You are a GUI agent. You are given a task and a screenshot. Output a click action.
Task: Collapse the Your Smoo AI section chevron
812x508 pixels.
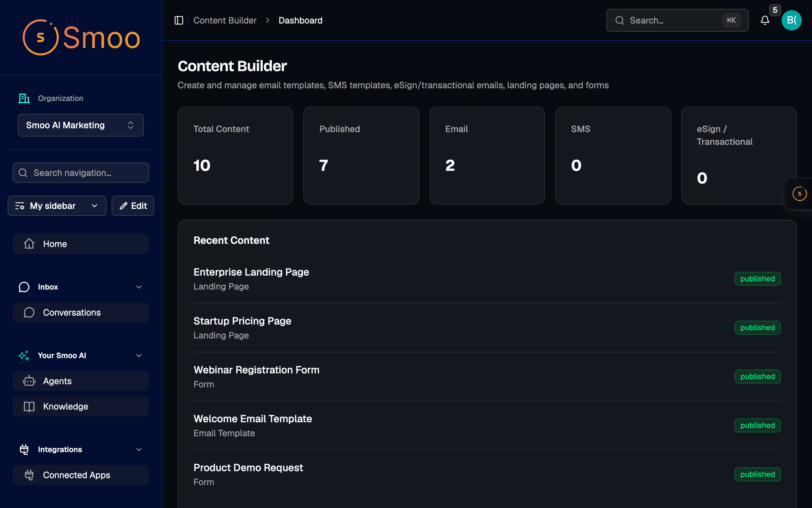pyautogui.click(x=139, y=356)
